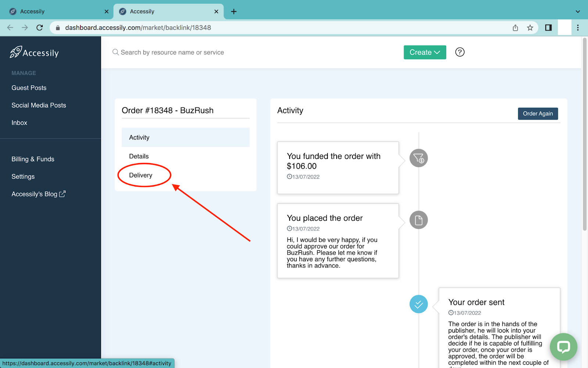Click the browser forward arrow
The width and height of the screenshot is (588, 368).
[x=25, y=28]
